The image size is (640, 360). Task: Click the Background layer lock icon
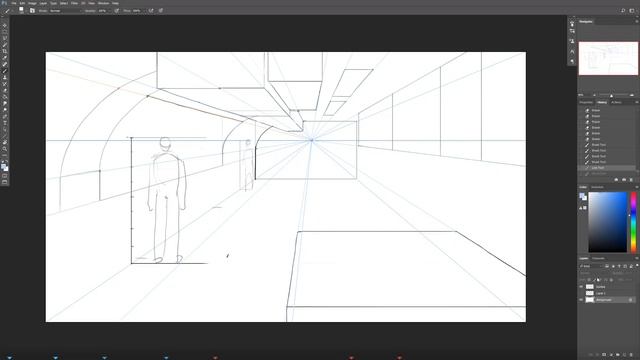pyautogui.click(x=631, y=300)
